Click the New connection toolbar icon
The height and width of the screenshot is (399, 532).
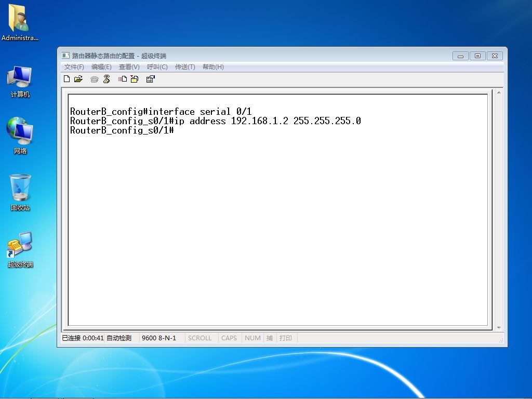pyautogui.click(x=67, y=79)
